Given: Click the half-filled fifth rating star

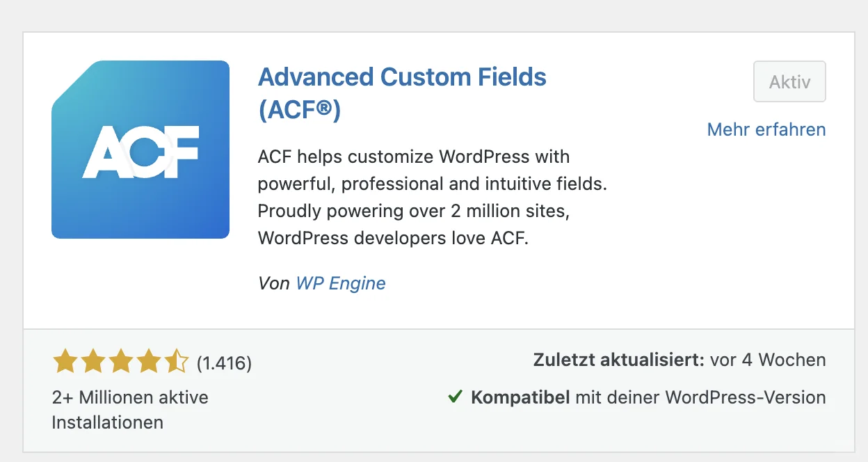Looking at the screenshot, I should coord(176,362).
